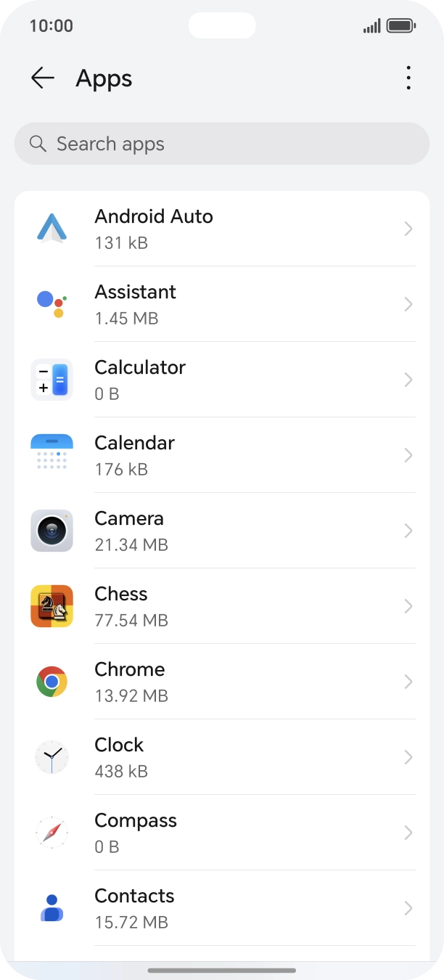Click the Google Assistant icon

tap(52, 304)
